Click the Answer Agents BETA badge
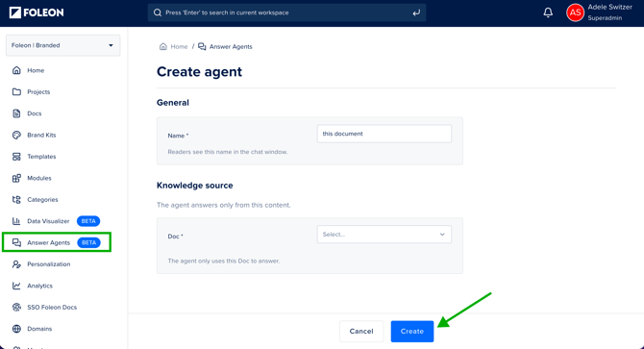644x349 pixels. click(88, 242)
